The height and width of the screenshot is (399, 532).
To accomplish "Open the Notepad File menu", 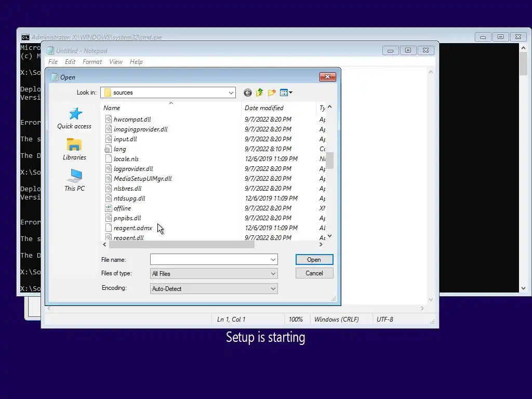I will coord(53,62).
